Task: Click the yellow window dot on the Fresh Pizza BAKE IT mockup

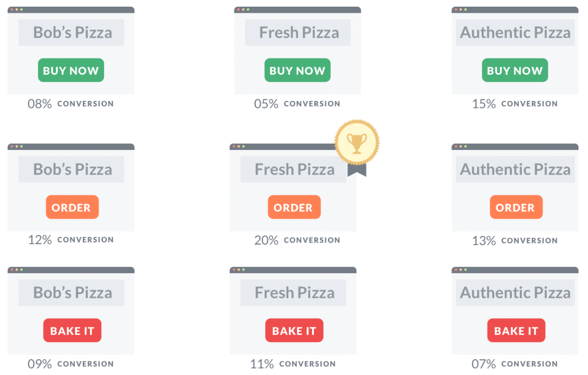Action: click(238, 270)
